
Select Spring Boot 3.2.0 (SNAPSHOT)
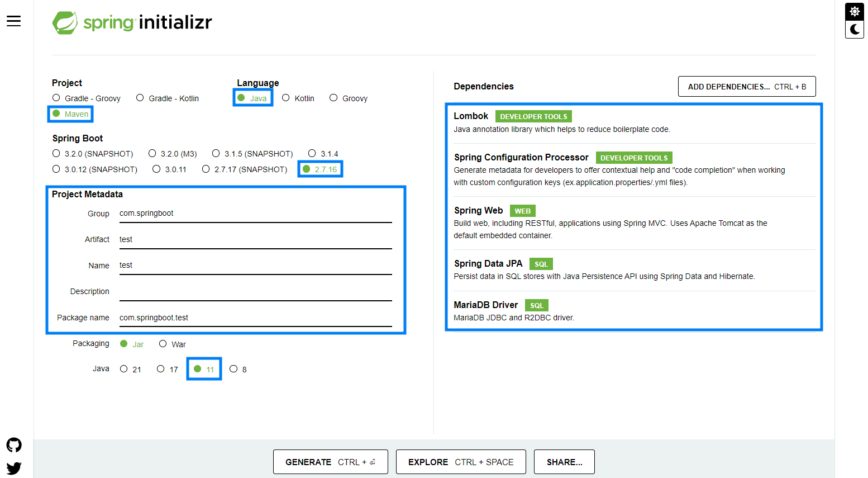[93, 154]
